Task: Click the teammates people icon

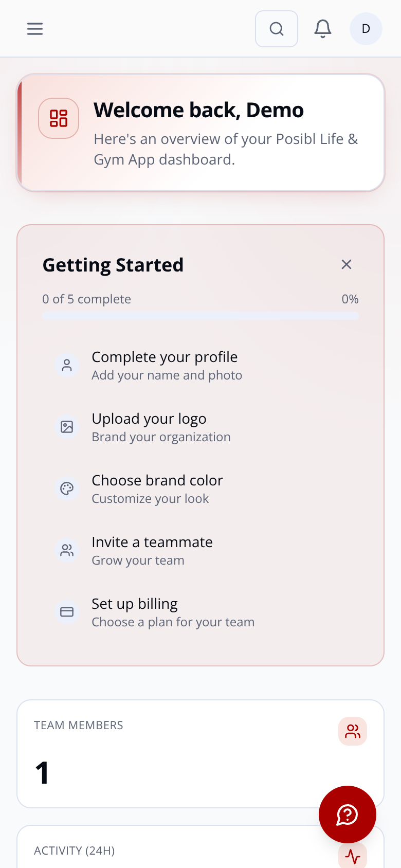Action: pyautogui.click(x=67, y=550)
